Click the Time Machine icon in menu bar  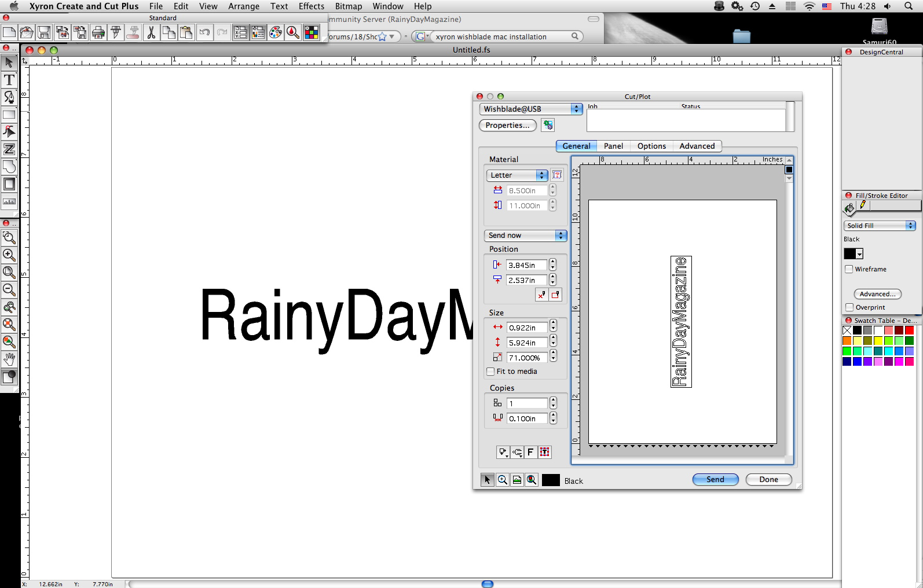[755, 6]
